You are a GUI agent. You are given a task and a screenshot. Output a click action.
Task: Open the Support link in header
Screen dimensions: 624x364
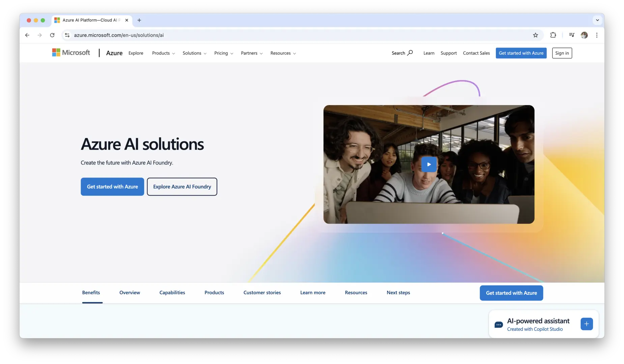click(x=449, y=53)
